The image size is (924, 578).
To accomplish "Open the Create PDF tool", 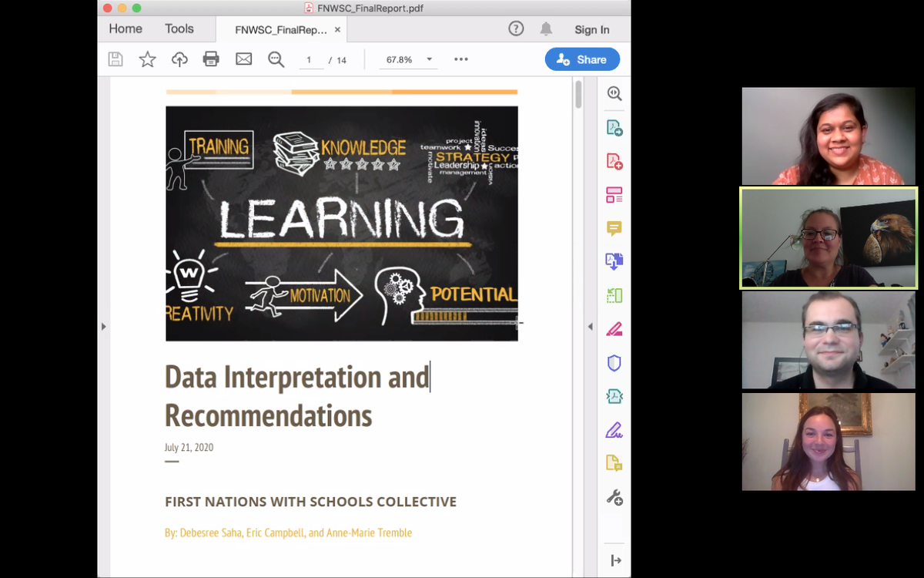I will [614, 161].
